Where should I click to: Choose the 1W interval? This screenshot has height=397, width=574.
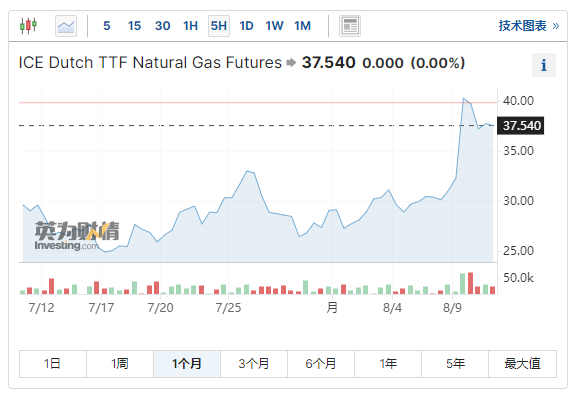274,26
